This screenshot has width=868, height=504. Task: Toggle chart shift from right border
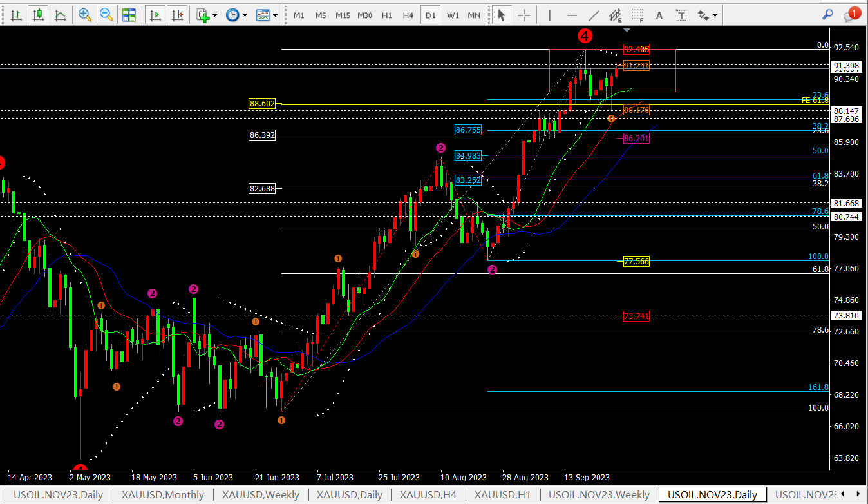[176, 15]
